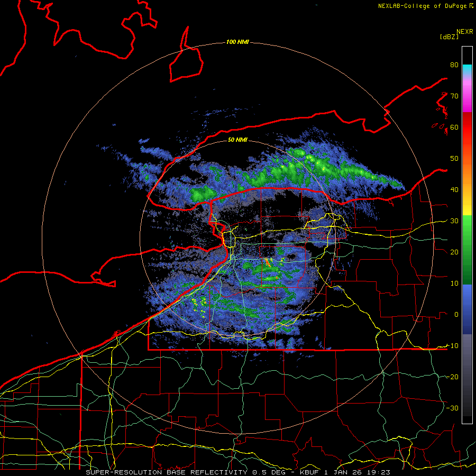Click the -10 value on dBZ scale
Viewport: 476px width, 476px height.
coord(452,346)
